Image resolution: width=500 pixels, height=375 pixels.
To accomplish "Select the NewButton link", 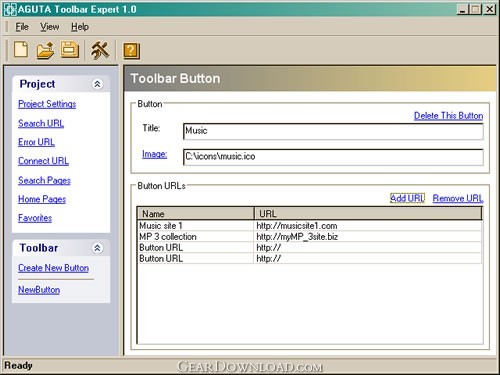I will click(x=39, y=290).
